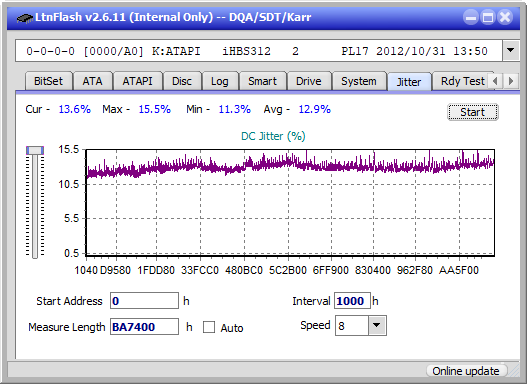This screenshot has height=384, width=527.
Task: Close the LtnFlash window
Action: click(505, 17)
